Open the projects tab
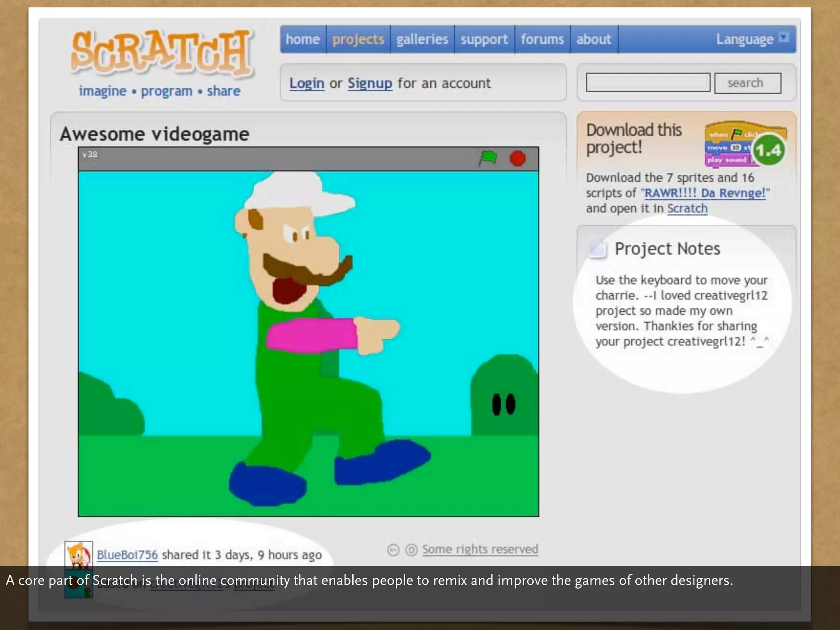 pyautogui.click(x=358, y=39)
